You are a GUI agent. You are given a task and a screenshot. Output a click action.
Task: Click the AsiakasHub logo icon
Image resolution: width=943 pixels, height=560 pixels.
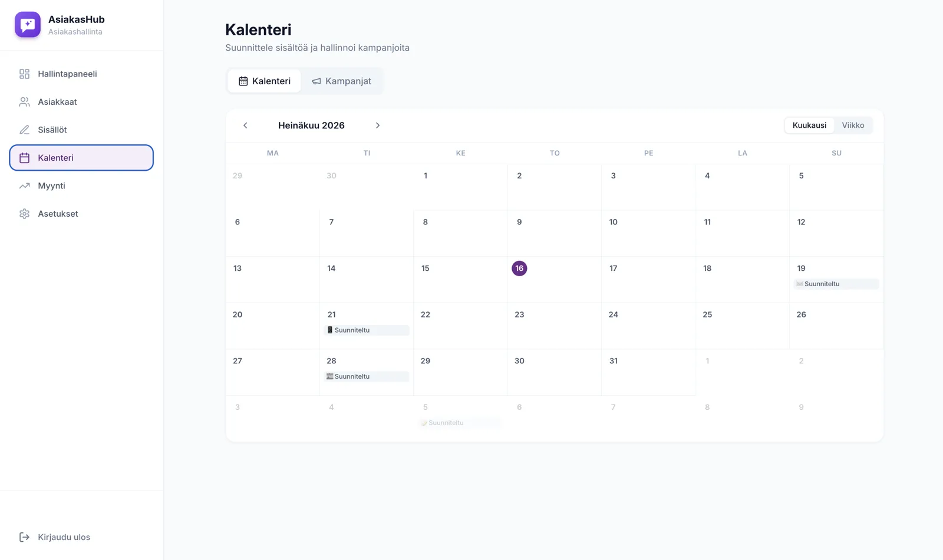tap(28, 25)
